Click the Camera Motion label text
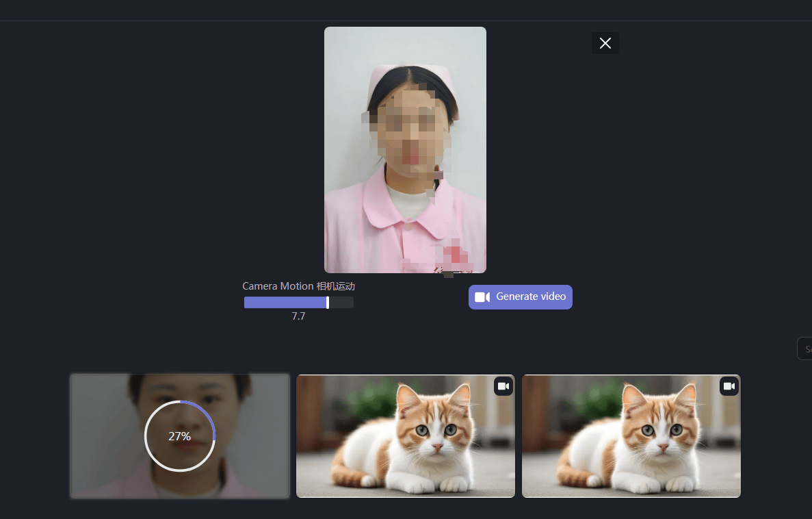 pos(278,286)
